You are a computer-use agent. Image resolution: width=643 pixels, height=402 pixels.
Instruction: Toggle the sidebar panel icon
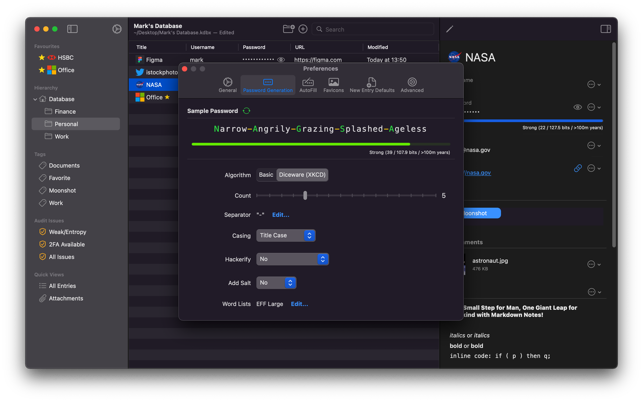coord(73,29)
